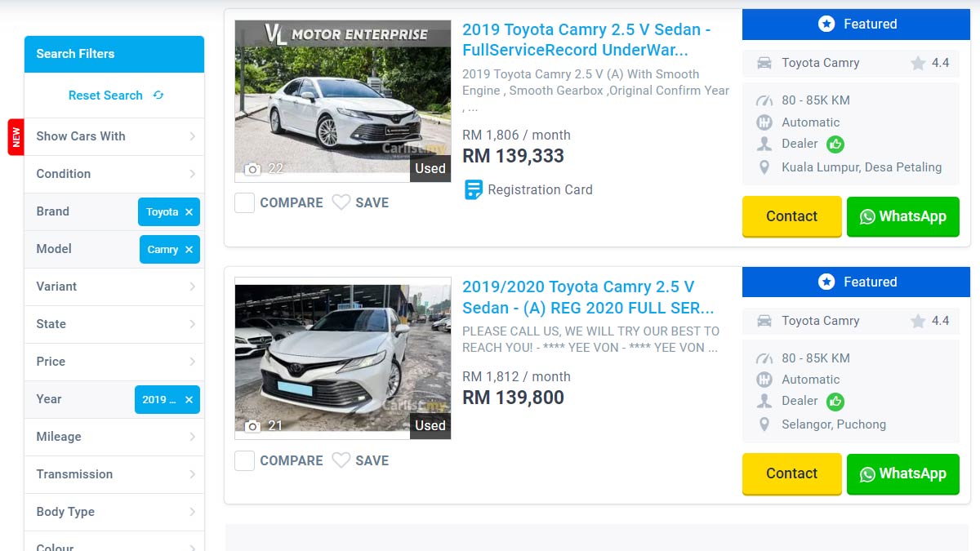Remove the Toyota brand filter

(x=189, y=212)
